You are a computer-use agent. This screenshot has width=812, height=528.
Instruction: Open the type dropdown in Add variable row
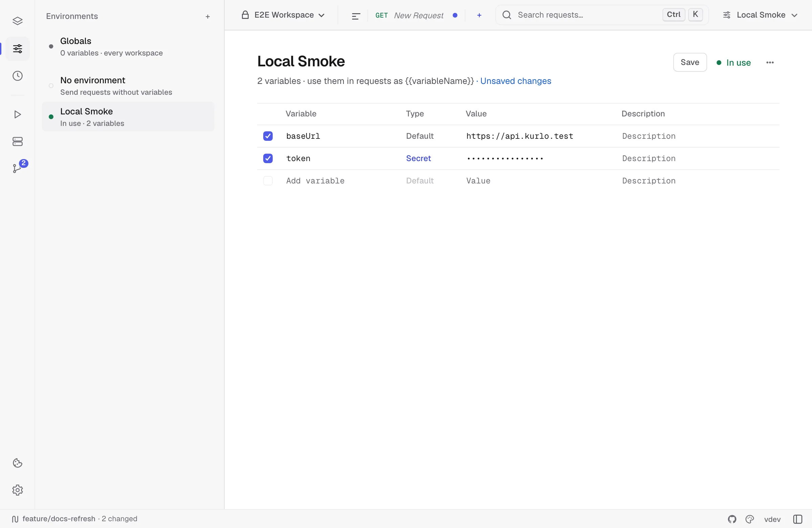420,180
